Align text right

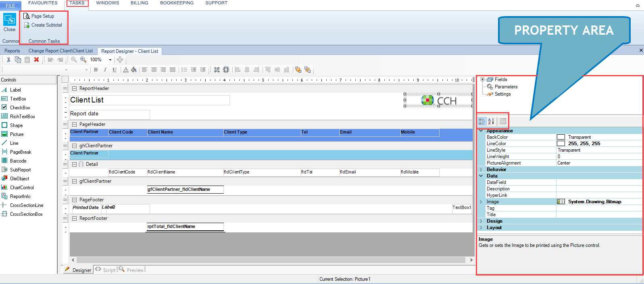(163, 70)
